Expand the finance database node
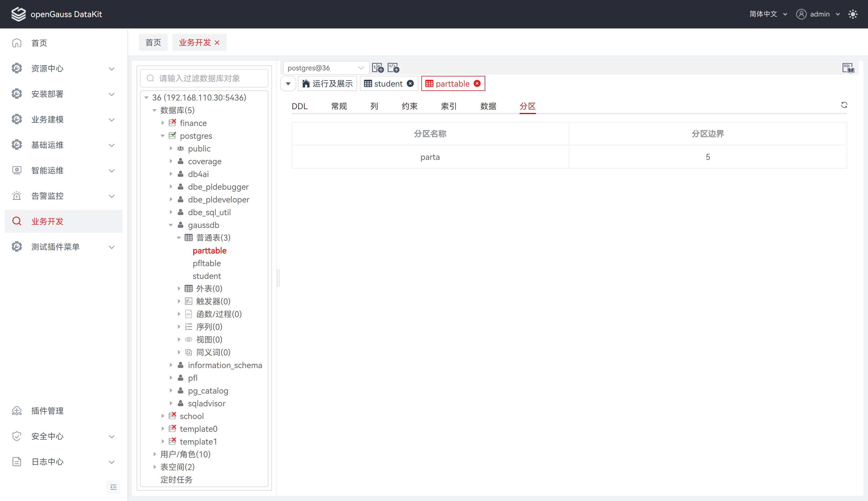 pos(163,123)
